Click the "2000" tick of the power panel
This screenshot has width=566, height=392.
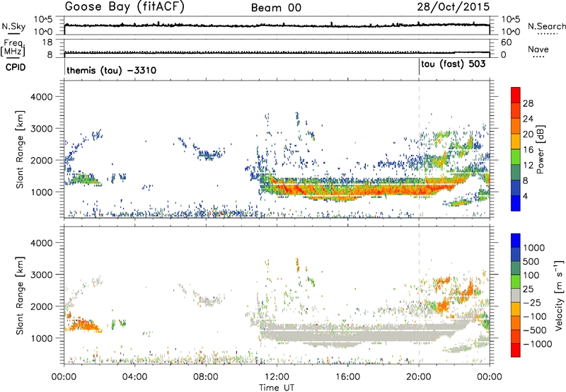[41, 160]
